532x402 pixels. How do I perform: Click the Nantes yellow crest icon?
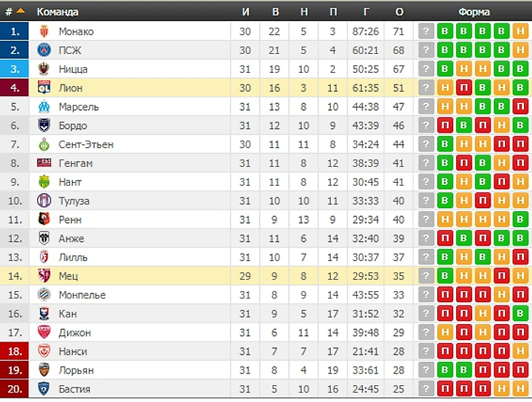pyautogui.click(x=44, y=181)
